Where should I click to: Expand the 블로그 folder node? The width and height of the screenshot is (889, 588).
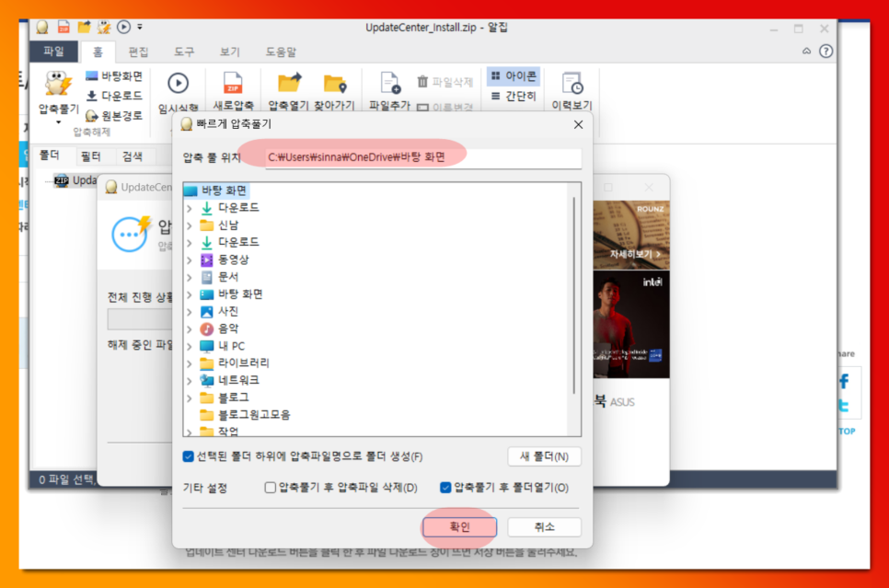190,398
